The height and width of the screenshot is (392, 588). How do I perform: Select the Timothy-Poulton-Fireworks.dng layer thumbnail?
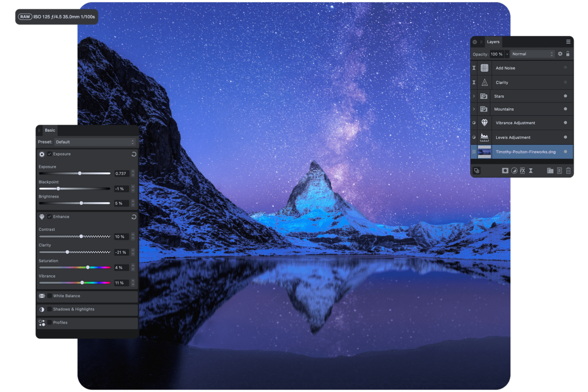(484, 151)
